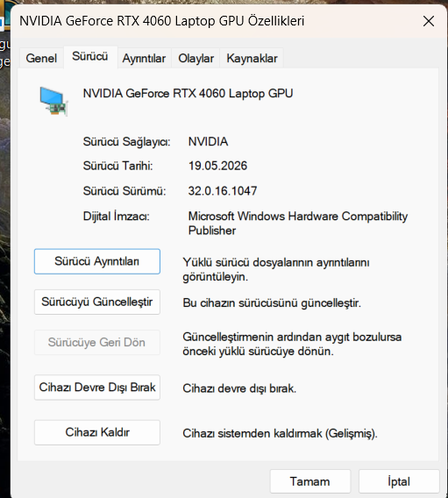Click the device name beside the icon
Screen dimensions: 448x498
click(x=188, y=94)
